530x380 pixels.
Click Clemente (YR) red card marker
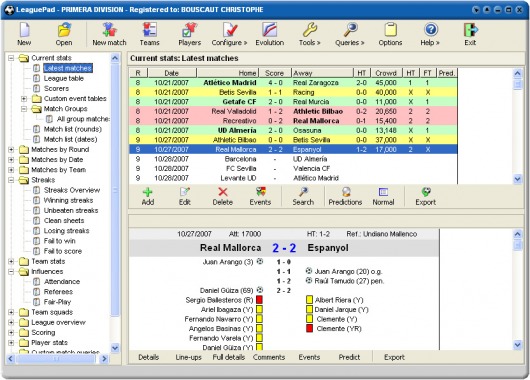(309, 328)
